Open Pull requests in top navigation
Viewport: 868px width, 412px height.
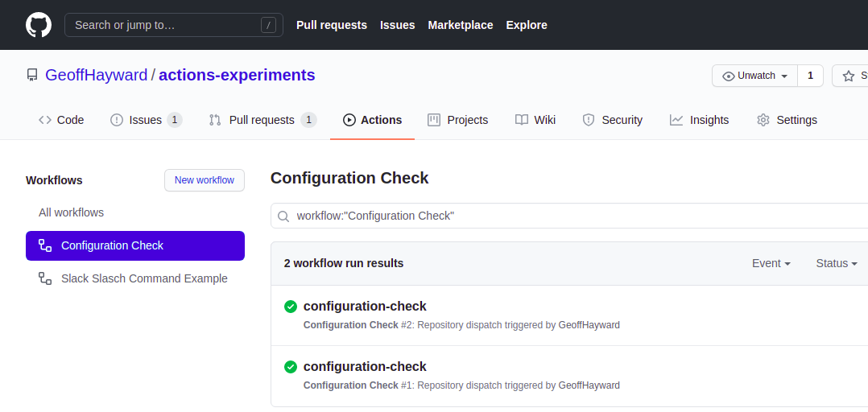(x=332, y=25)
